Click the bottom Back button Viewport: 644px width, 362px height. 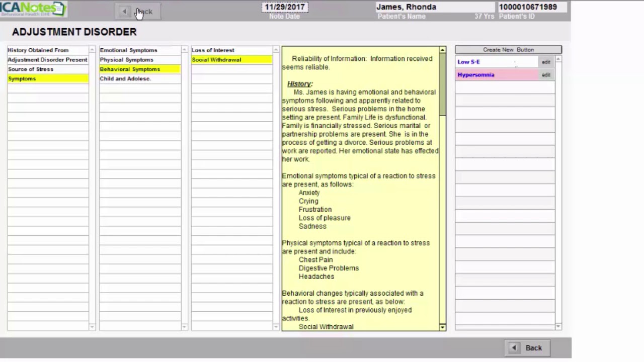pos(527,348)
